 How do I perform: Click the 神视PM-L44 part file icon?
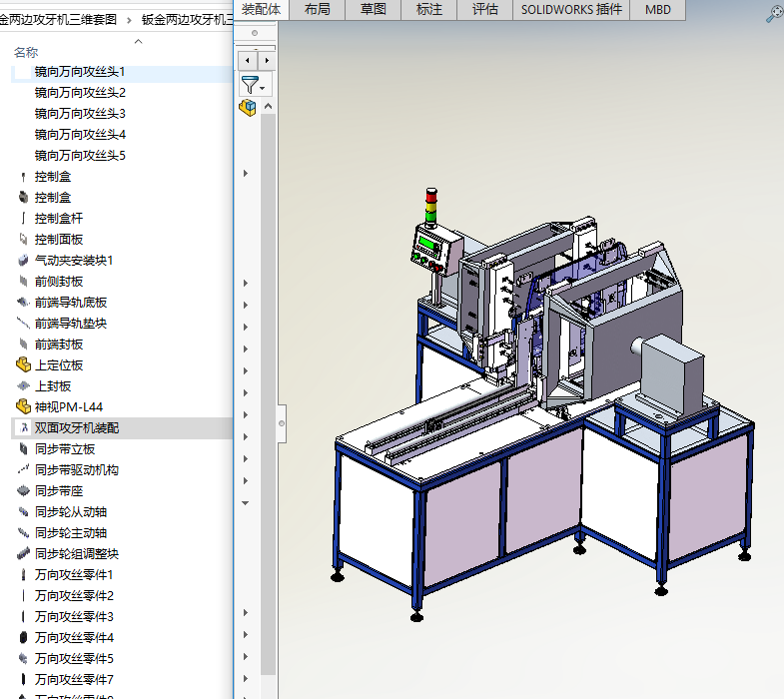click(23, 406)
